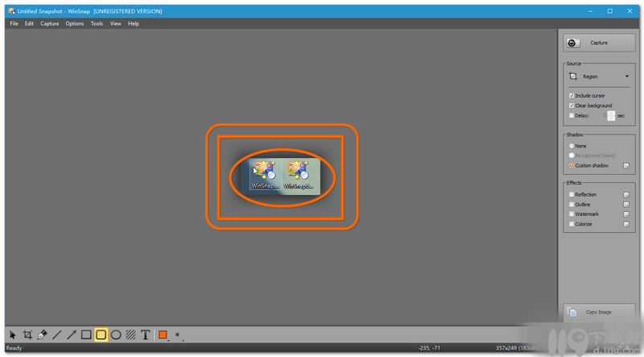Click the Copy Image button
This screenshot has height=357, width=644.
pos(599,312)
